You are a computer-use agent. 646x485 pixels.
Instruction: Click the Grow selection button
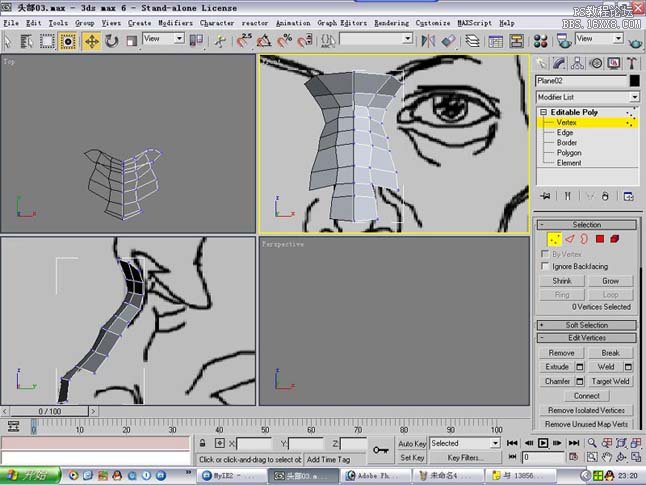click(610, 281)
